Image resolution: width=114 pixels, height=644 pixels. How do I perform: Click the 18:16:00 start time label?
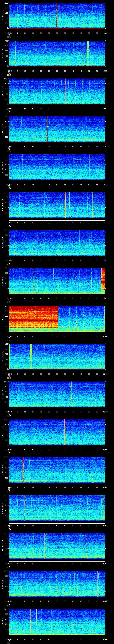tap(9, 601)
